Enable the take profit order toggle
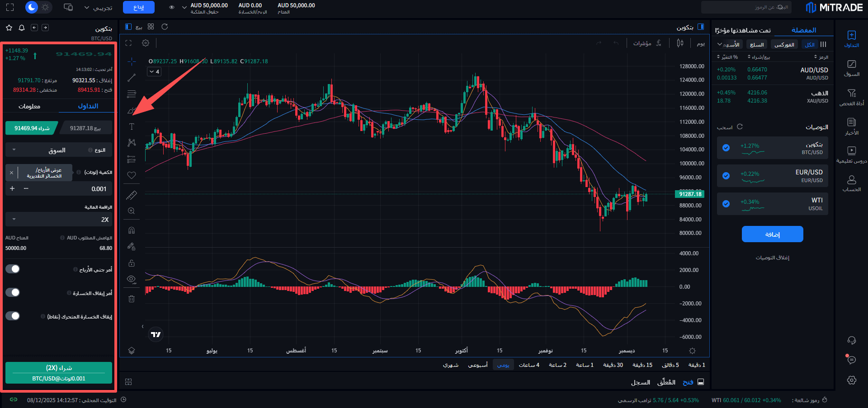Screen dimensions: 868x408 coord(13,269)
